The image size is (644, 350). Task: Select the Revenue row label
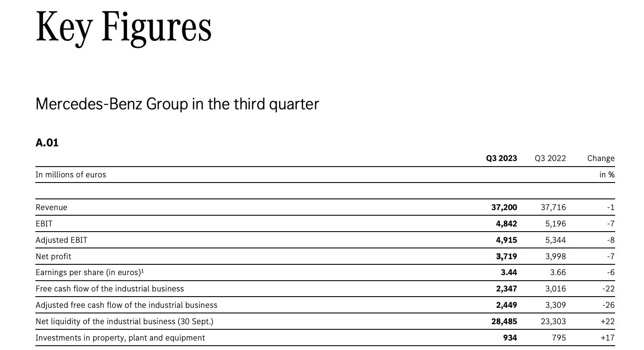[51, 208]
